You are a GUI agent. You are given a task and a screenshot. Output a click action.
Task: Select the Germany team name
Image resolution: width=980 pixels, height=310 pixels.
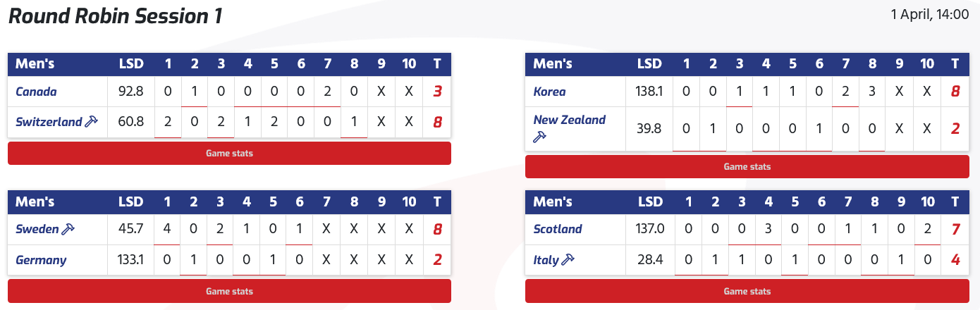(x=41, y=260)
